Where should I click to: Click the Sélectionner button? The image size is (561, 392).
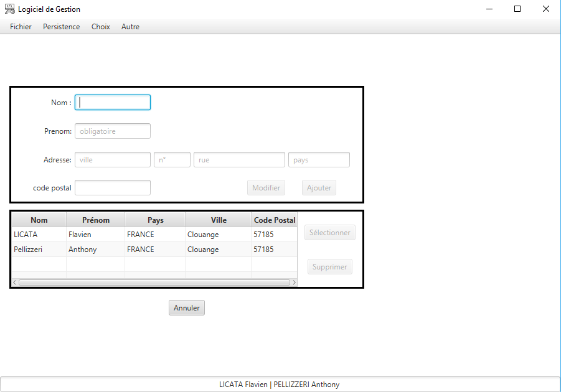coord(330,233)
